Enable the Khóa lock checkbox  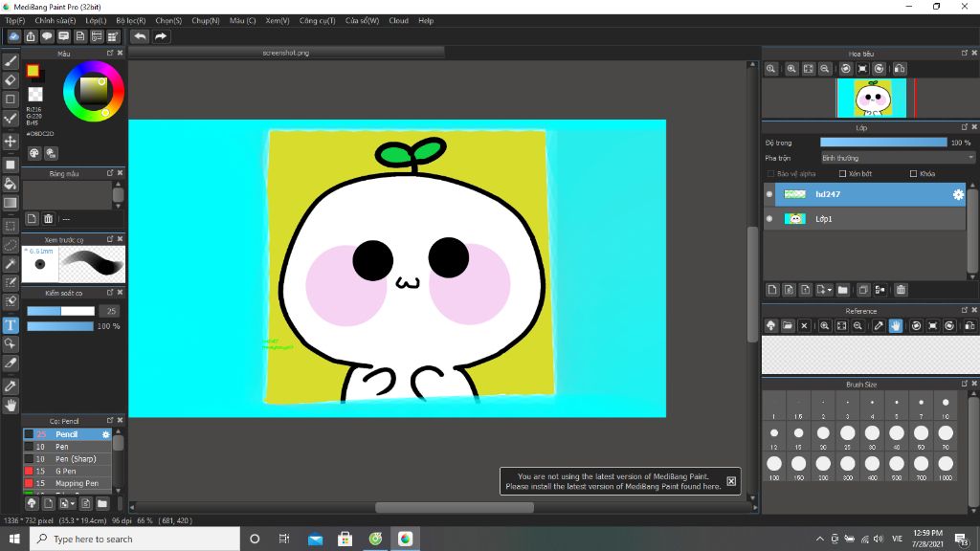[913, 174]
